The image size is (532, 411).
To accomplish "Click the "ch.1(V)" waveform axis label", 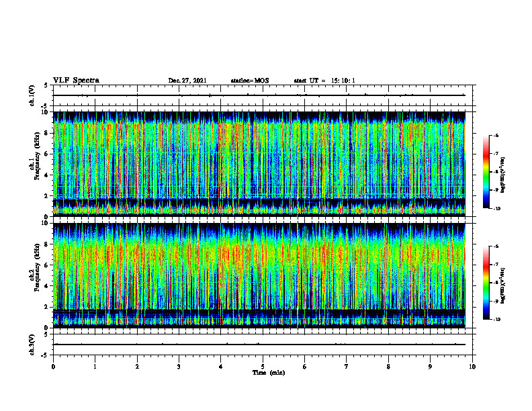I will coord(32,95).
